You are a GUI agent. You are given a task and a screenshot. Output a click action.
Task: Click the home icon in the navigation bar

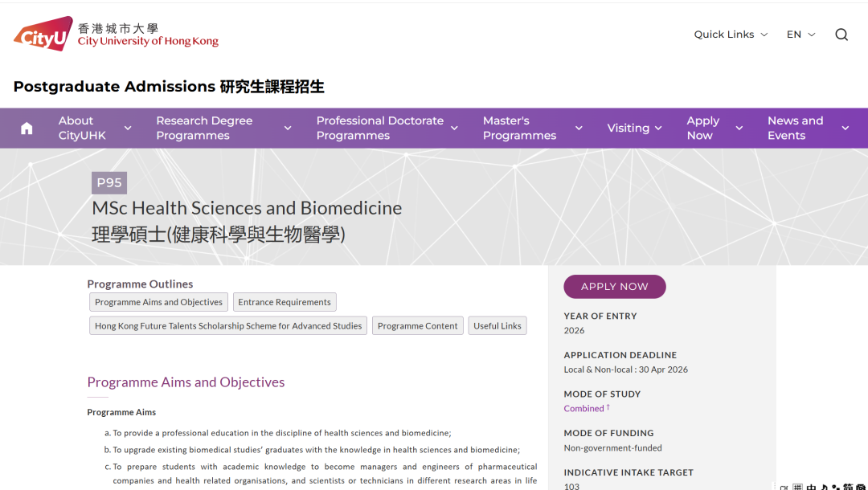27,128
